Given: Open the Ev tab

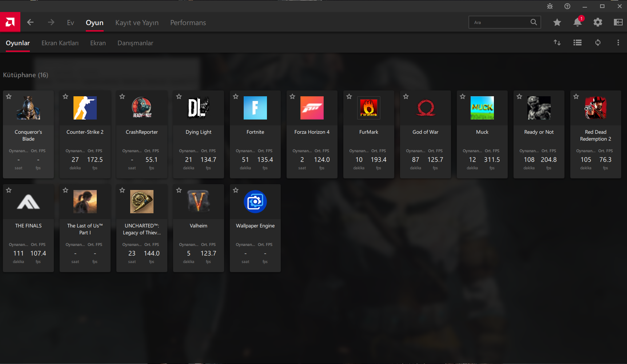Looking at the screenshot, I should 71,23.
